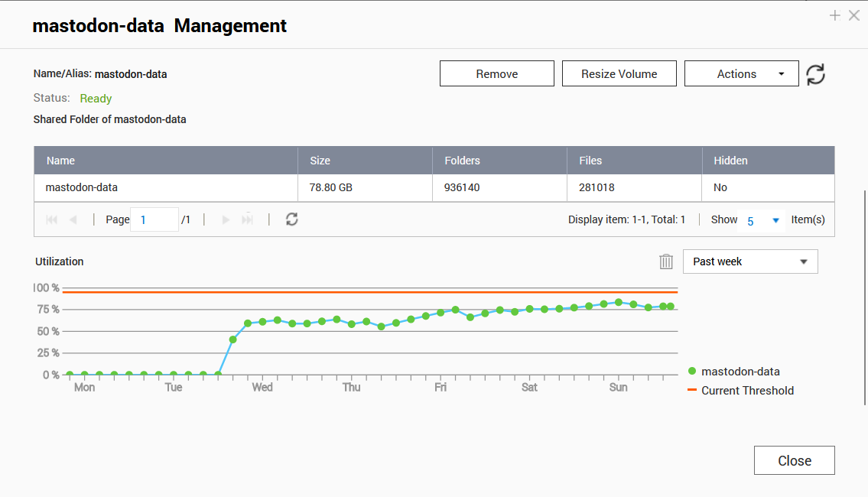This screenshot has width=868, height=497.
Task: Click the last data point on Sunday
Action: (x=670, y=306)
